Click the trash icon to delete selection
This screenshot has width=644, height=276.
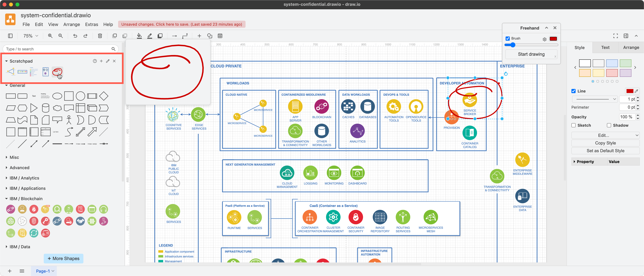100,36
